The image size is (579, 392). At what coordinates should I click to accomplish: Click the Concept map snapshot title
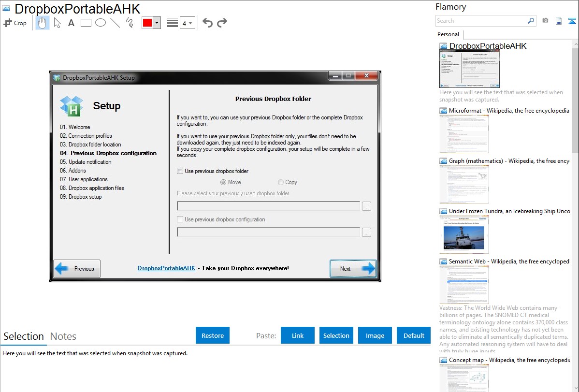pyautogui.click(x=509, y=360)
